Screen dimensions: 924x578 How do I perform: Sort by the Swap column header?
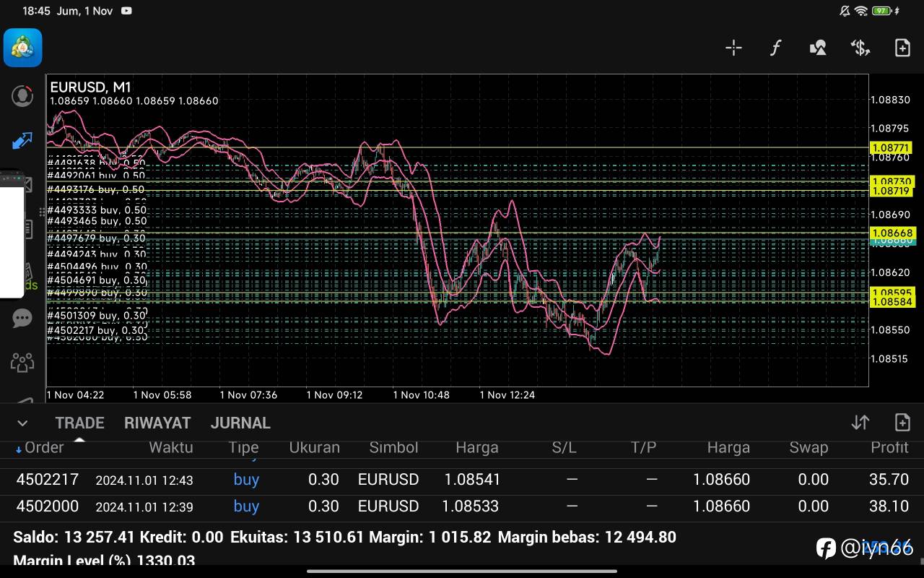pos(808,447)
